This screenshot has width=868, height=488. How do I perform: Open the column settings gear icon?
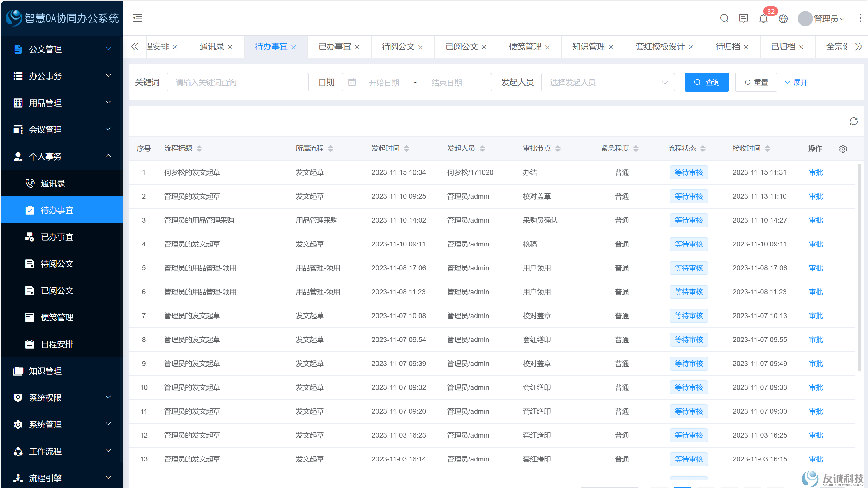pyautogui.click(x=843, y=149)
